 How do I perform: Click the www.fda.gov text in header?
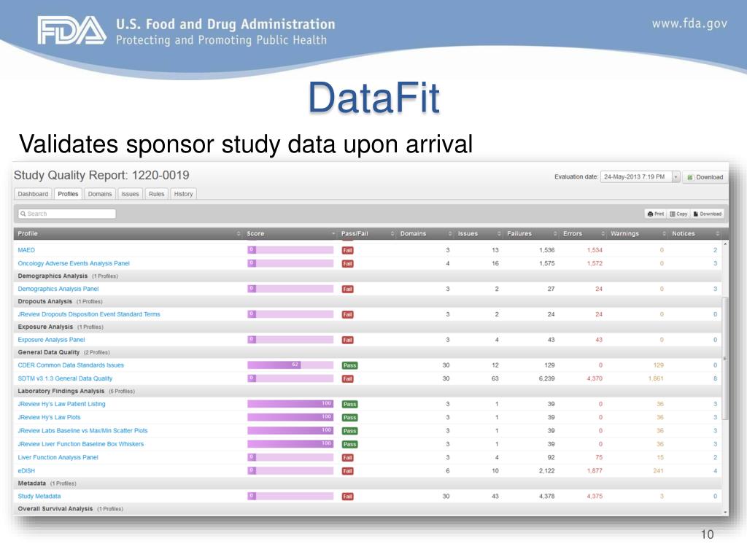tap(689, 24)
